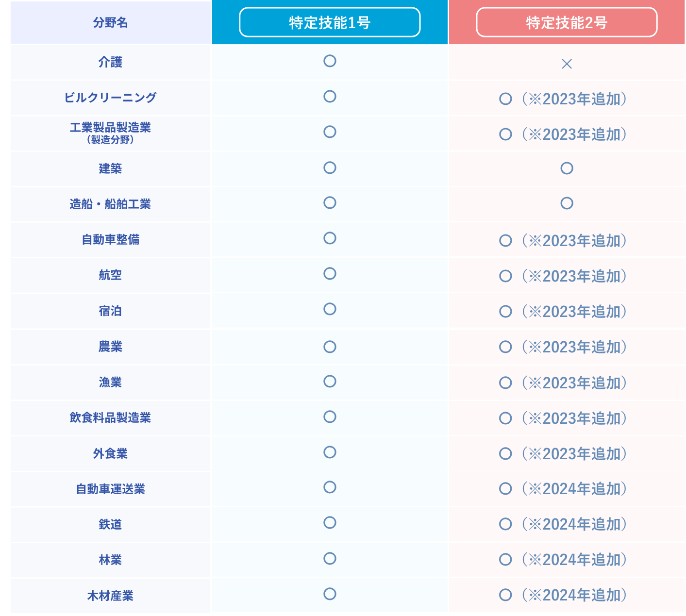Image resolution: width=686 pixels, height=616 pixels.
Task: Click the 2023年追加 note for 漁業
Action: (574, 383)
